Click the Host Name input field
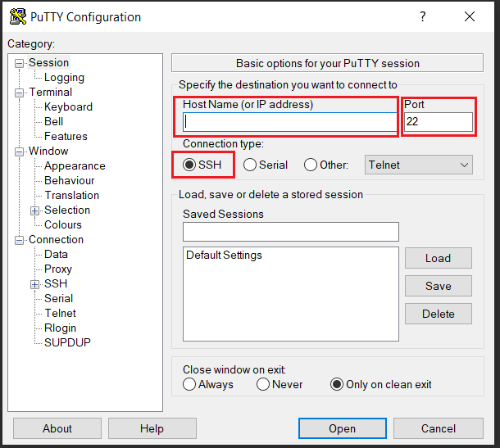 click(x=290, y=122)
